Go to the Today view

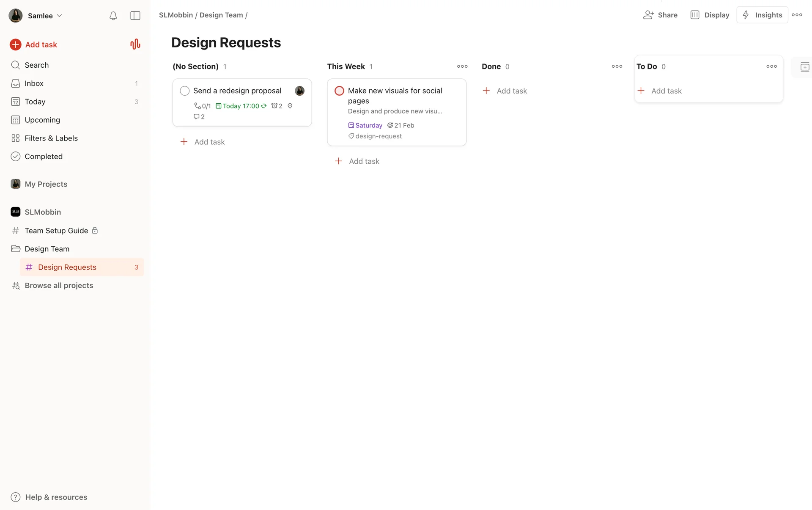point(35,102)
